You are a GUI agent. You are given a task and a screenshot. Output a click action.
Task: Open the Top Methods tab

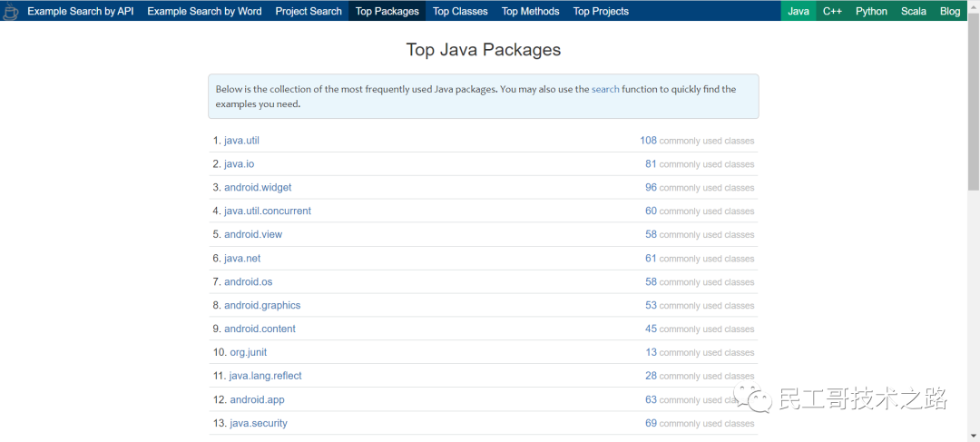[531, 11]
